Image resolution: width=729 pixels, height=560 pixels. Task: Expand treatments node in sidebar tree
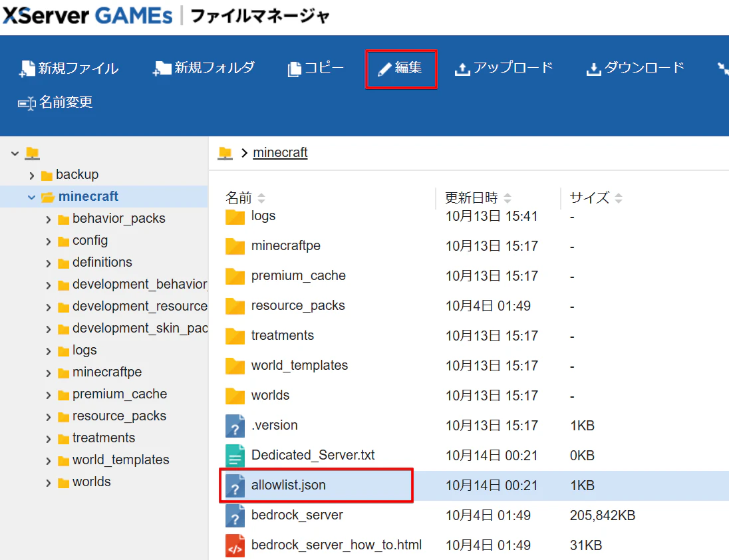click(x=49, y=439)
